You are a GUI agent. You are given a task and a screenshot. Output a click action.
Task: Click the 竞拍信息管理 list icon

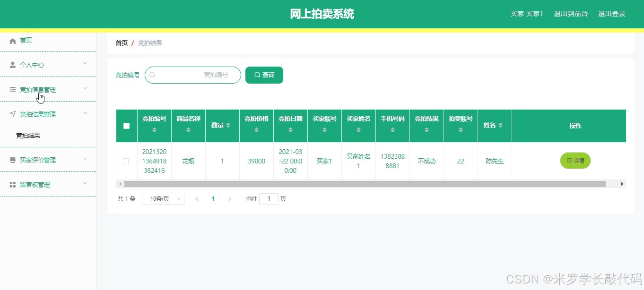click(12, 89)
